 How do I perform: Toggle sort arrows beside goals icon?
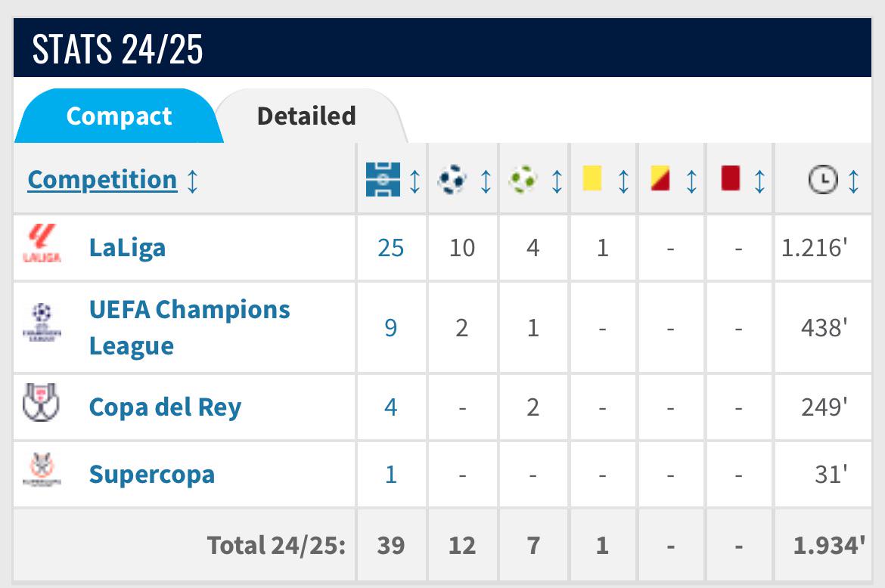point(486,181)
